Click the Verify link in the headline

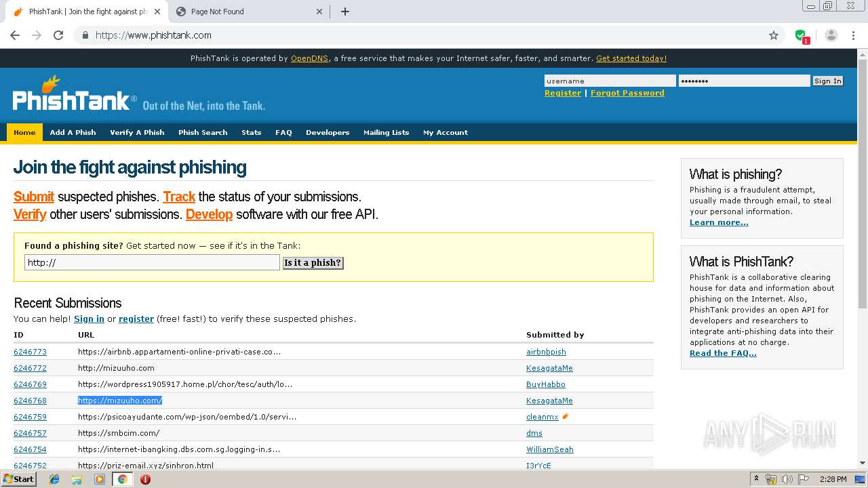[30, 214]
